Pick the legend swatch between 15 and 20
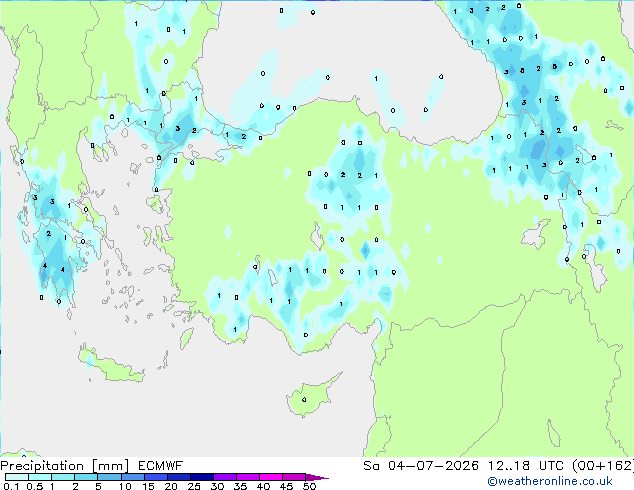Screen dimensions: 634x490 tap(156, 477)
